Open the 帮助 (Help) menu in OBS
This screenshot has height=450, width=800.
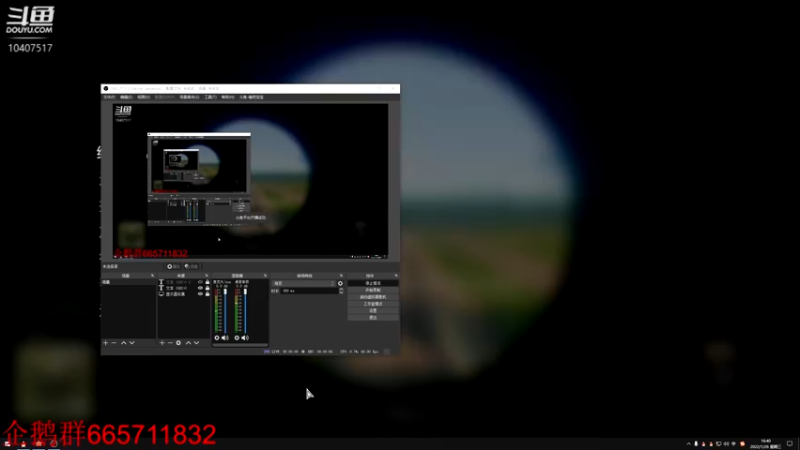click(228, 97)
